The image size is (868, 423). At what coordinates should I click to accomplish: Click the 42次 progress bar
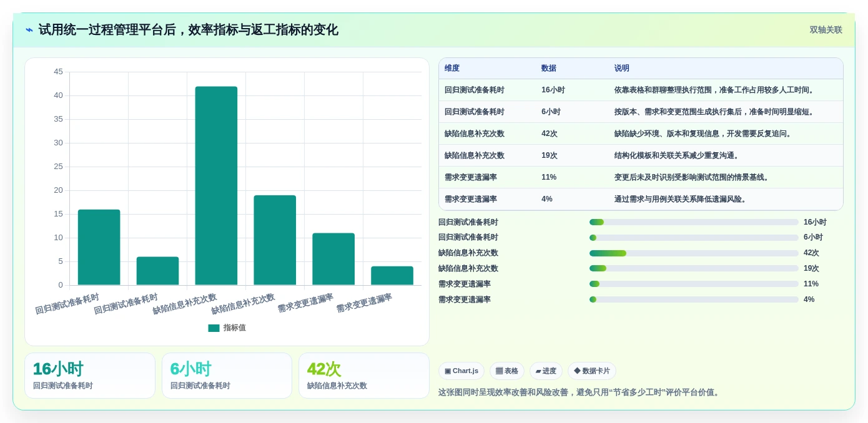pyautogui.click(x=694, y=253)
